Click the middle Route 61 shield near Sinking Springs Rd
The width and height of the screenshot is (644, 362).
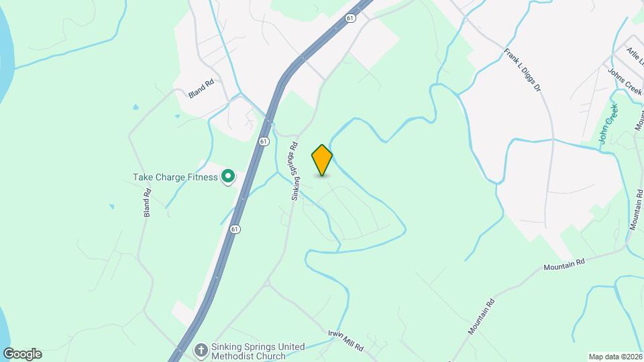tap(264, 141)
